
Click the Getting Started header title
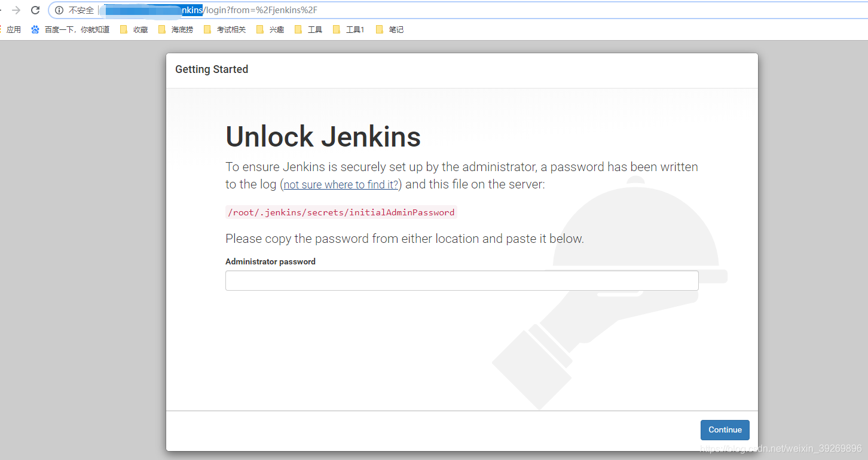point(212,69)
